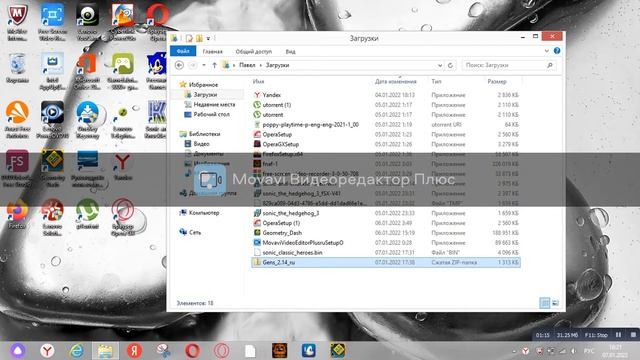Open the uTorrent desktop shortcut
This screenshot has width=640, height=360.
coord(87,214)
